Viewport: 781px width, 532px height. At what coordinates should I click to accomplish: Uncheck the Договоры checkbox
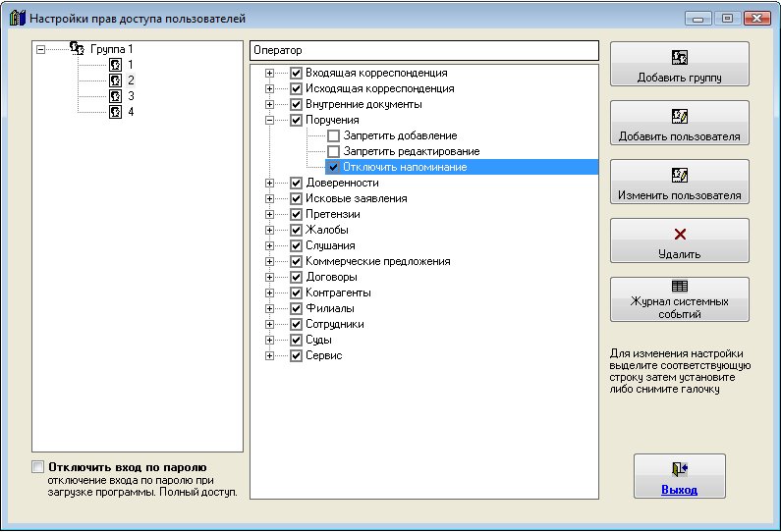point(297,277)
